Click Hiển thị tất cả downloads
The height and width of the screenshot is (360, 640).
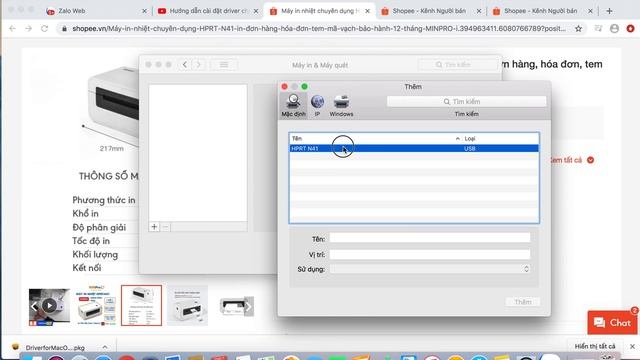click(595, 347)
